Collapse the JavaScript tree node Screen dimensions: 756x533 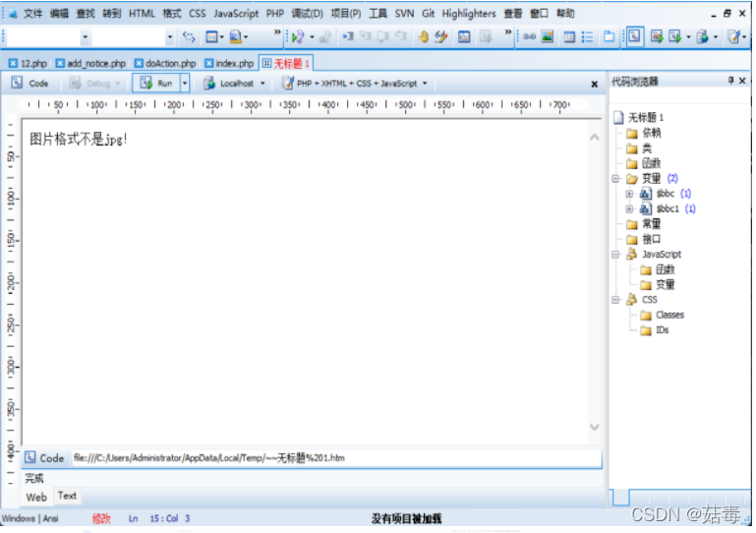(x=615, y=254)
